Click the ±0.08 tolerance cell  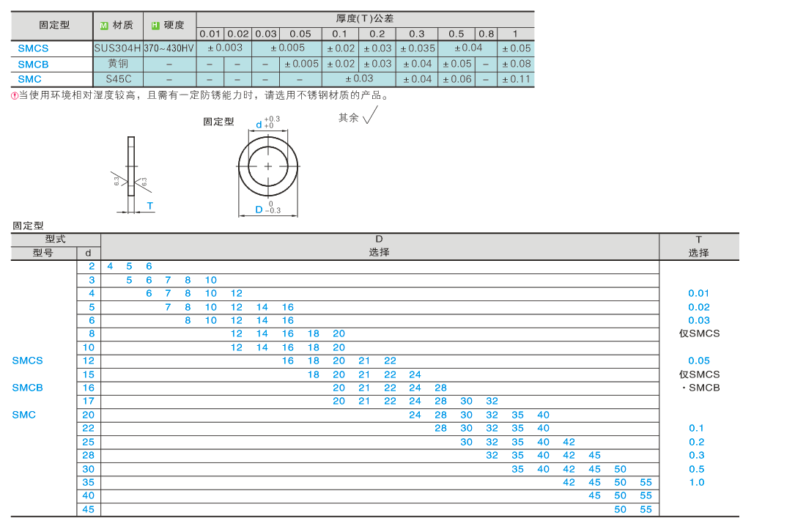tap(516, 64)
